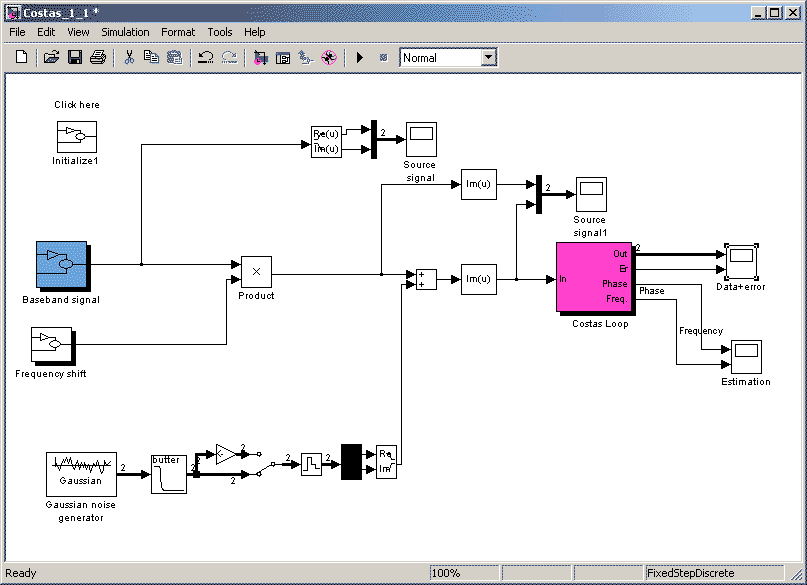Select the pulse-shaped block after the switch
Image resolution: width=807 pixels, height=585 pixels.
point(311,465)
